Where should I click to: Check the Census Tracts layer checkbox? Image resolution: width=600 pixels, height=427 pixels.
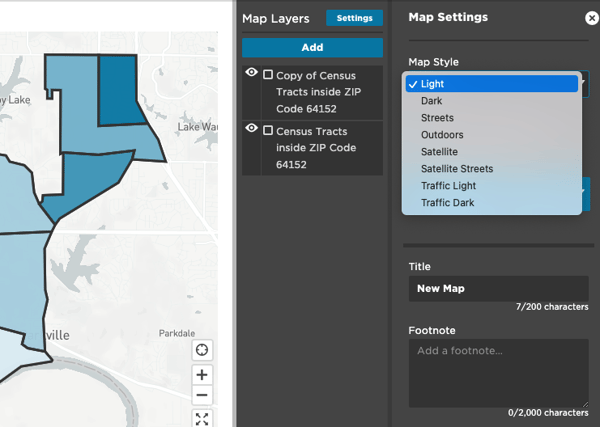click(x=268, y=131)
